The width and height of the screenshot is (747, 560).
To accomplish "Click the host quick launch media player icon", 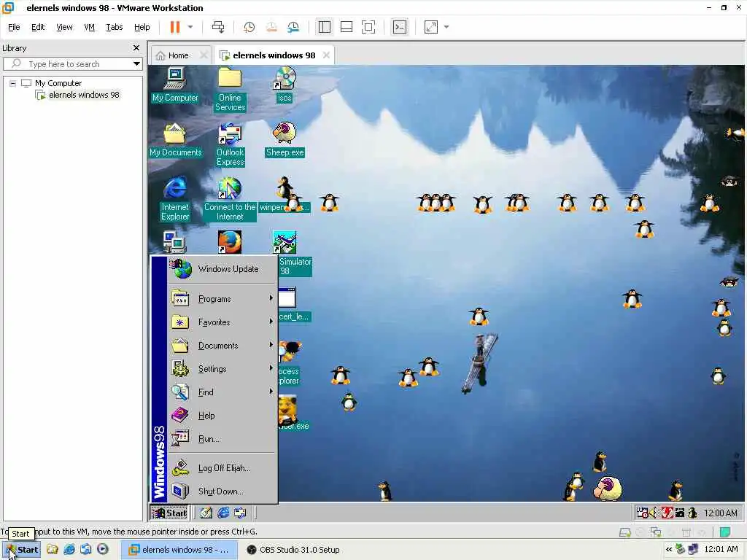I will tap(102, 550).
